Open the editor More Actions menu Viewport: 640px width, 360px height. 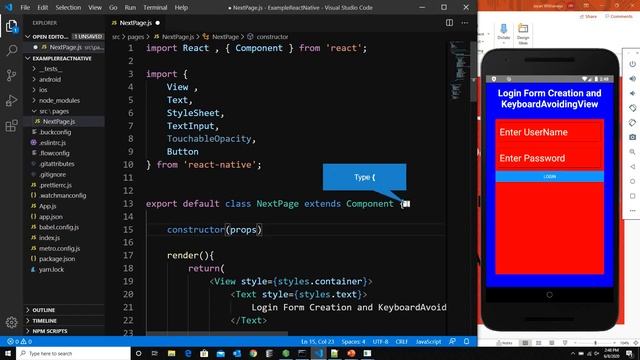coord(465,23)
